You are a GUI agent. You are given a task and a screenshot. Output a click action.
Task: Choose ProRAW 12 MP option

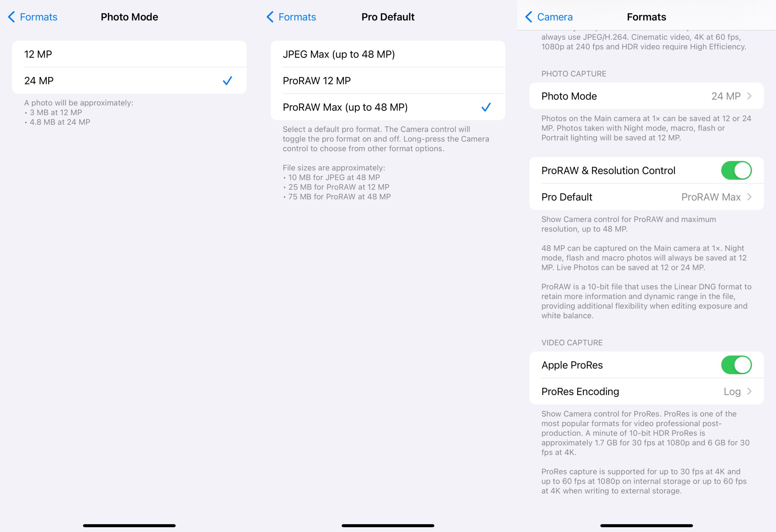click(388, 81)
